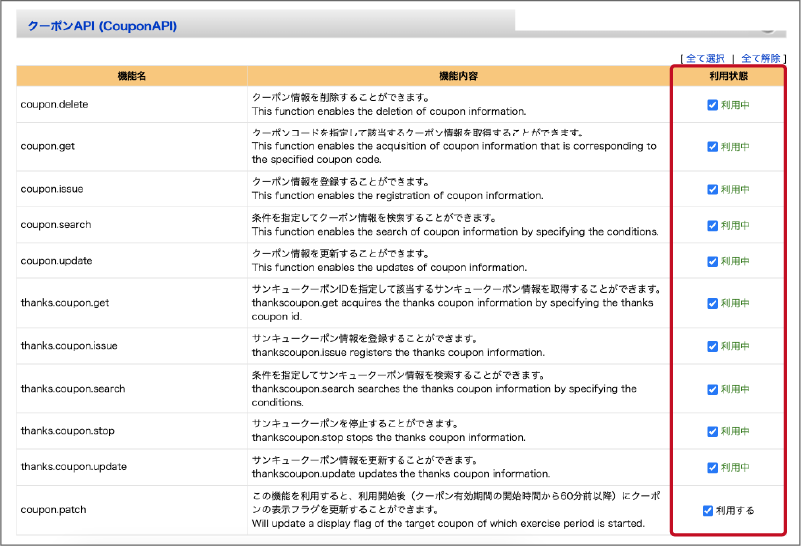801x546 pixels.
Task: Click the thanks.coupon.get function name
Action: coord(65,303)
